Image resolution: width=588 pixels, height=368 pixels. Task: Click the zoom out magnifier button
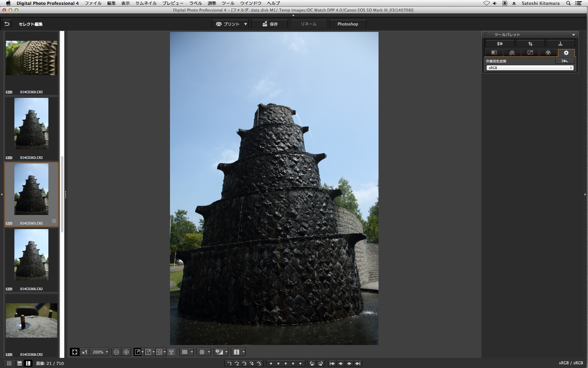click(x=116, y=352)
